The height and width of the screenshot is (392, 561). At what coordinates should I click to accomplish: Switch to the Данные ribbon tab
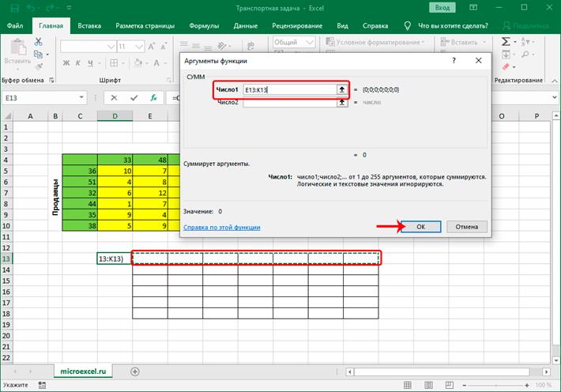click(246, 26)
